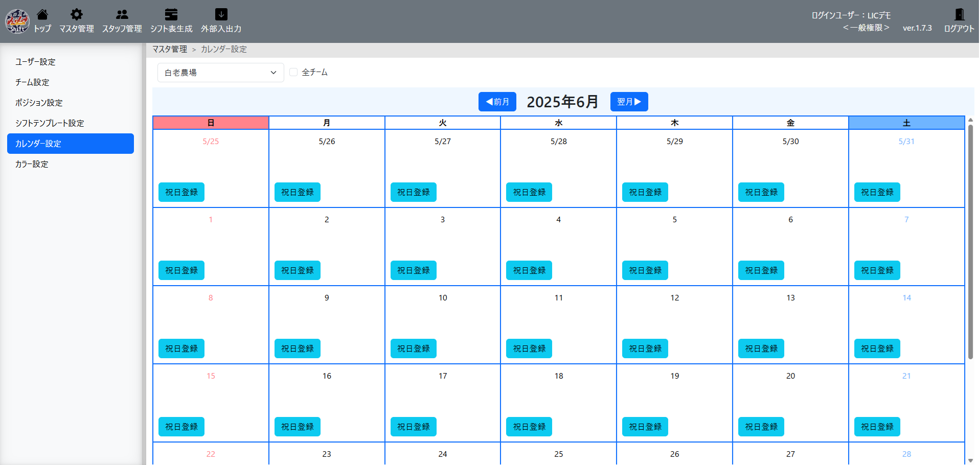Toggle the 全チーム checkbox
The height and width of the screenshot is (465, 980).
pyautogui.click(x=293, y=72)
